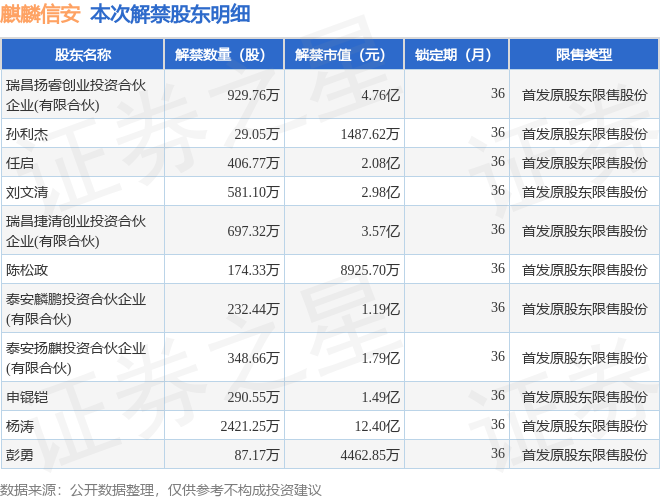Click the quantity cell 232.44万

tap(253, 309)
